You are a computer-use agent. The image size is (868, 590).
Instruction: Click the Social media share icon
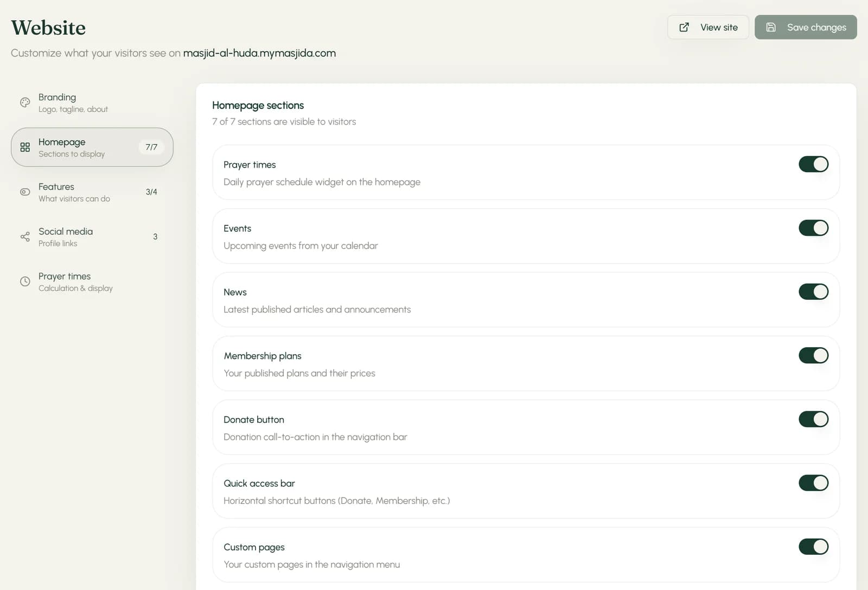(25, 237)
